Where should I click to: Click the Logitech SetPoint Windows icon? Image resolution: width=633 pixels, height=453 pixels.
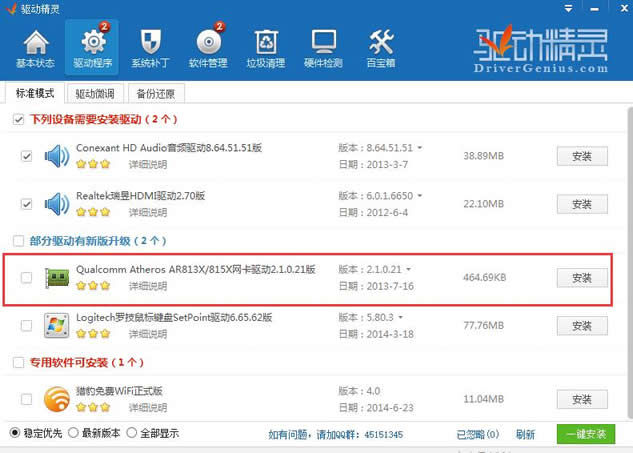click(57, 325)
